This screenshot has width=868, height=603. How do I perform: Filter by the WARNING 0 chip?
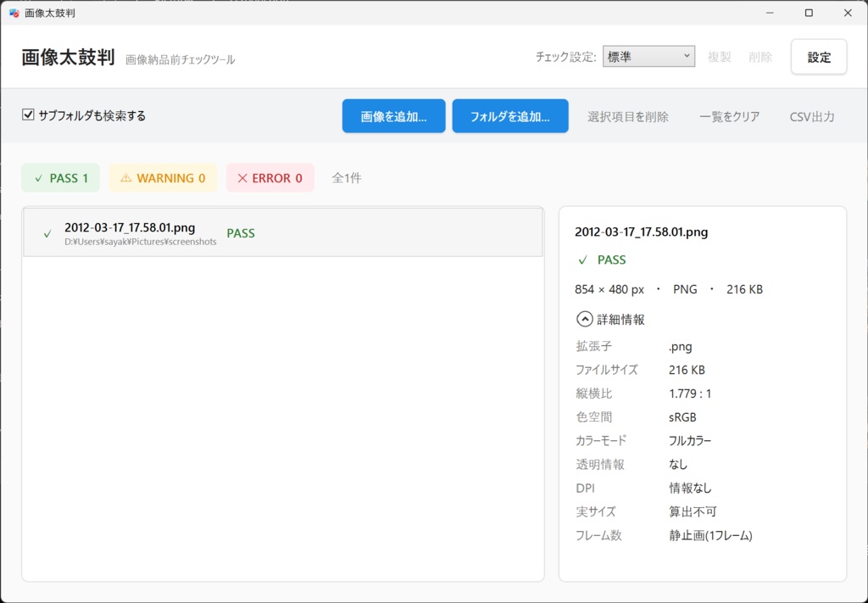[163, 178]
